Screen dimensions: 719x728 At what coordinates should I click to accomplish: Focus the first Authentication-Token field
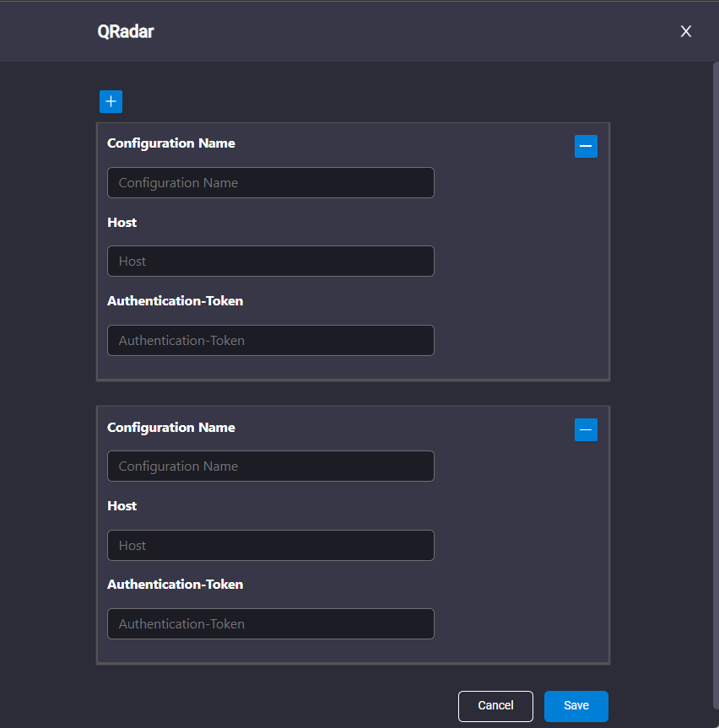(271, 340)
